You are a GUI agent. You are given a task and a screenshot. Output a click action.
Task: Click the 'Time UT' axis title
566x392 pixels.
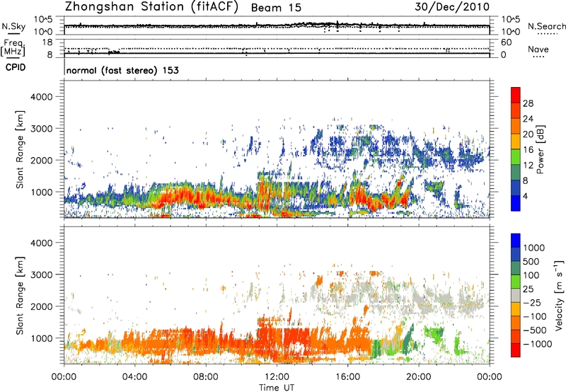(277, 388)
